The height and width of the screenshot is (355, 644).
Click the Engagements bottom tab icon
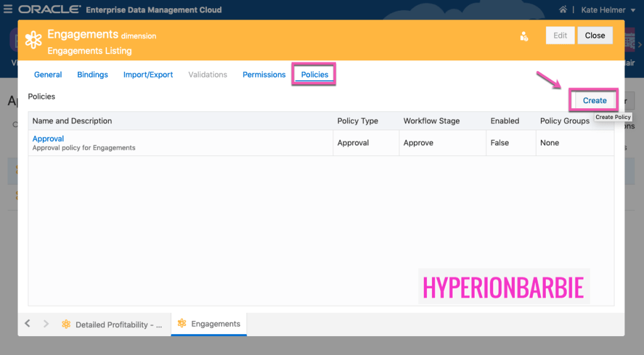(182, 324)
